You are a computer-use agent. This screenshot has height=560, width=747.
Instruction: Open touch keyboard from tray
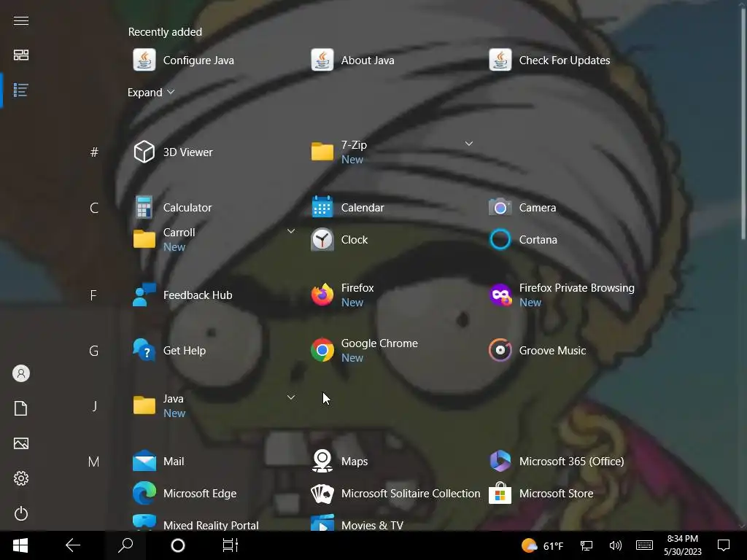(x=645, y=545)
